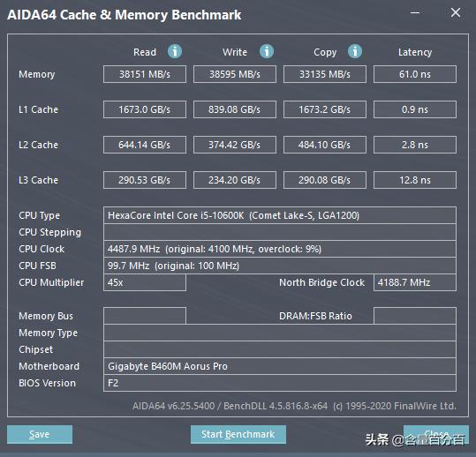Click the empty DRAM:FSB Ratio field
This screenshot has width=476, height=457.
(x=415, y=316)
